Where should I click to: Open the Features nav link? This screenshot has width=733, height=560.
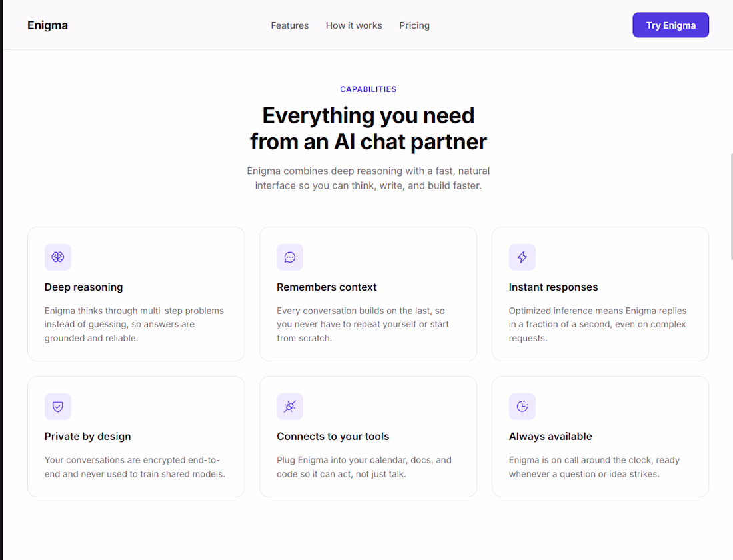coord(289,25)
